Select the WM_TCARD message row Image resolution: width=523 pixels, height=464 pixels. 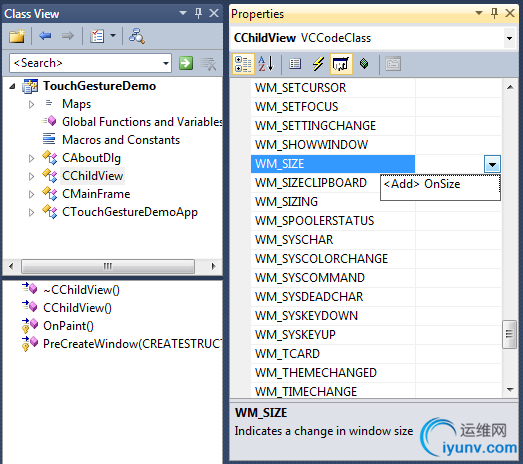coord(376,354)
